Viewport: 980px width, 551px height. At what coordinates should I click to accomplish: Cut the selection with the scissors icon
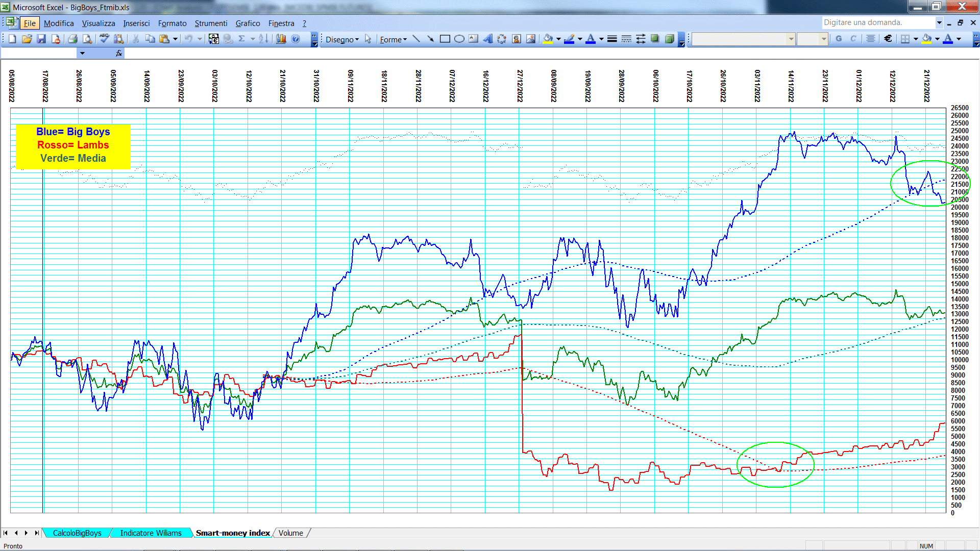point(135,39)
